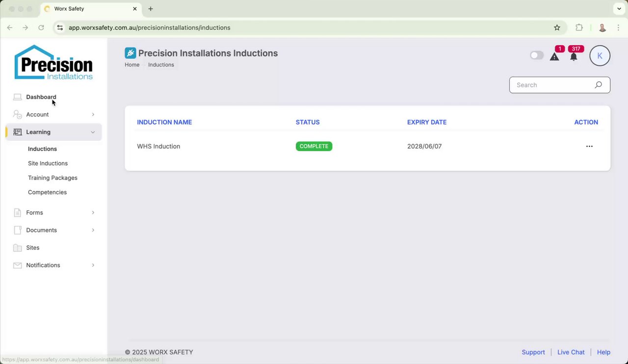Click the Account person icon
Screen dimensions: 628x364
point(17,114)
